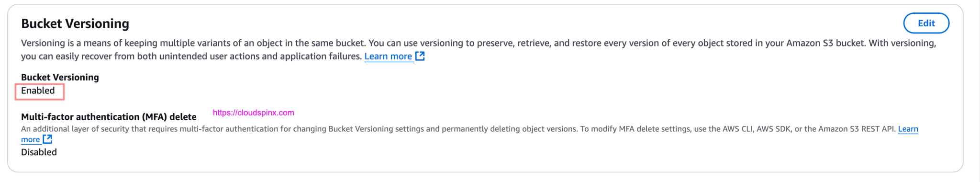Click the large Bucket Versioning panel title
Screen dimensions: 980x182
[x=75, y=23]
